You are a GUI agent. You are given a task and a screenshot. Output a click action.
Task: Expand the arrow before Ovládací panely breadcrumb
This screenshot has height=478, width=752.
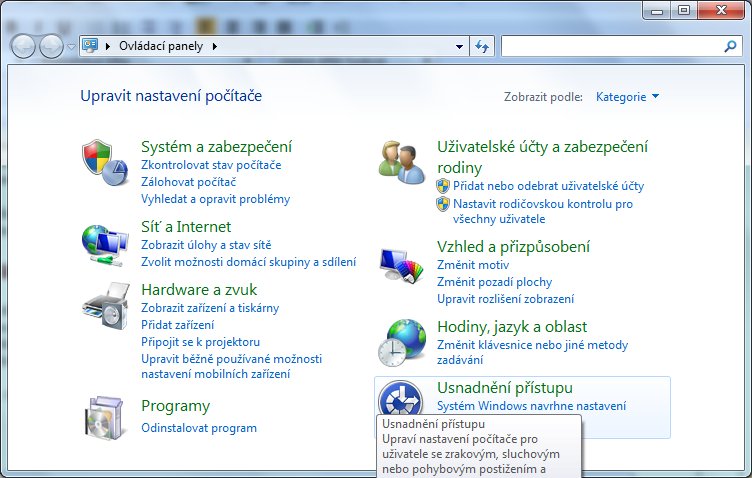(x=108, y=47)
